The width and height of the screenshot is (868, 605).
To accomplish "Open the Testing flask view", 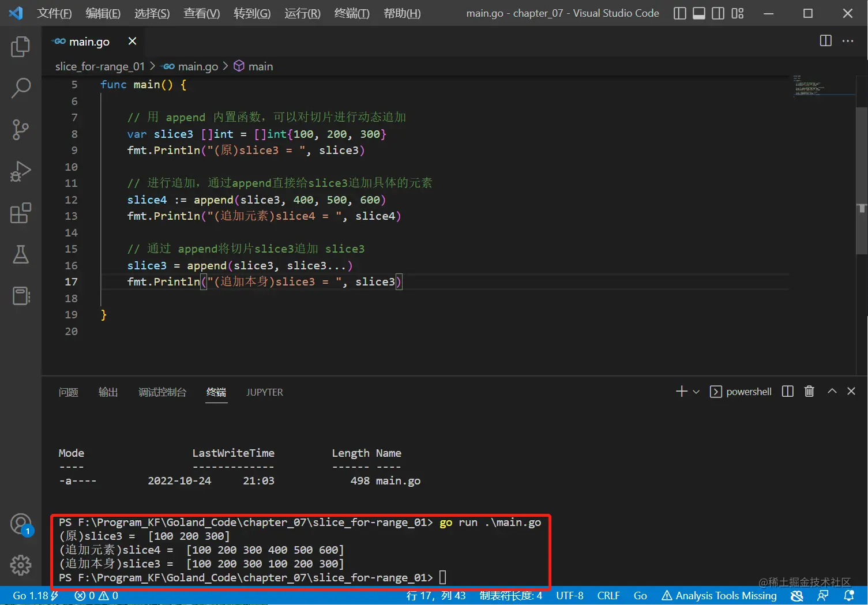I will tap(21, 254).
